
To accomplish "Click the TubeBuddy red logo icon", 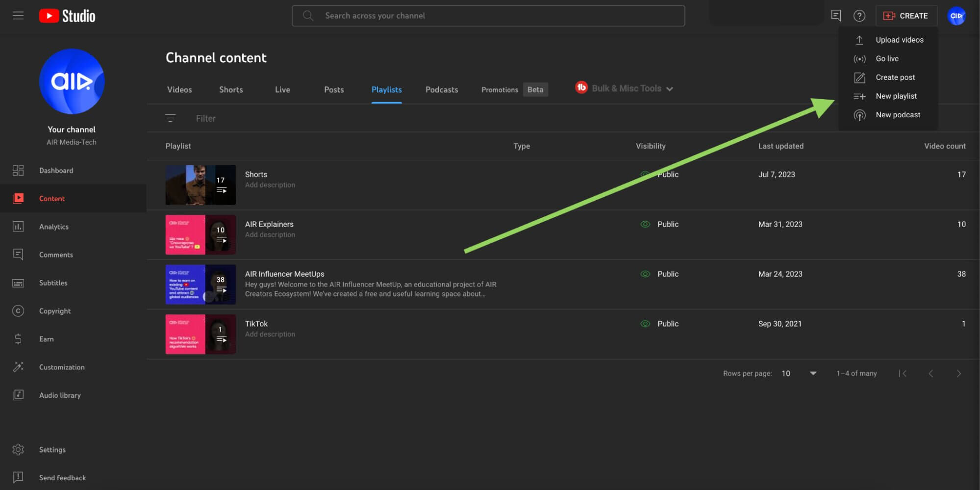I will click(581, 88).
